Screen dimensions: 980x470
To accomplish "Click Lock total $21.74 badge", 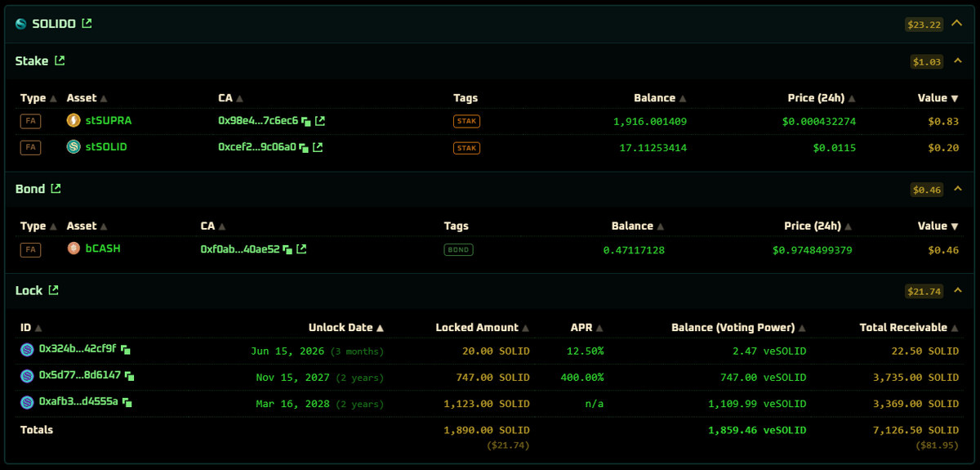I will point(924,291).
